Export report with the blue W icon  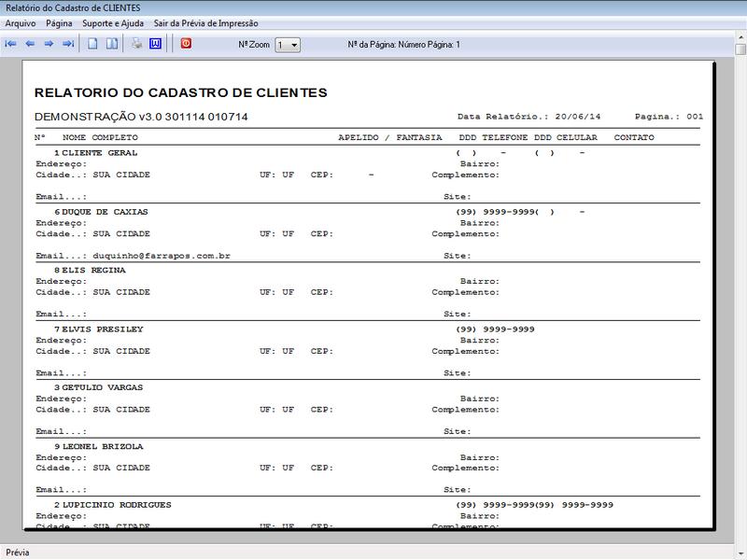155,44
